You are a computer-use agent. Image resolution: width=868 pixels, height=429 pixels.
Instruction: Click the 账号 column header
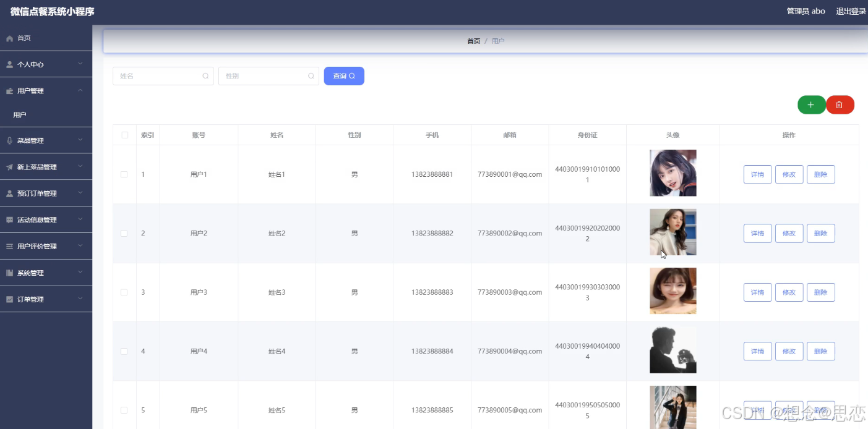click(199, 135)
